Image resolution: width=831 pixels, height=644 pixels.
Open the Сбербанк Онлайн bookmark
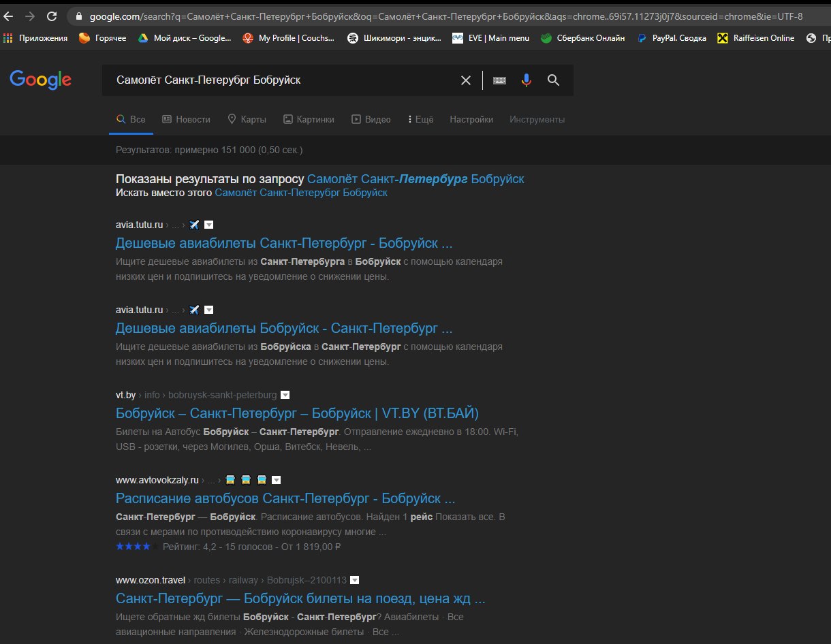coord(582,38)
